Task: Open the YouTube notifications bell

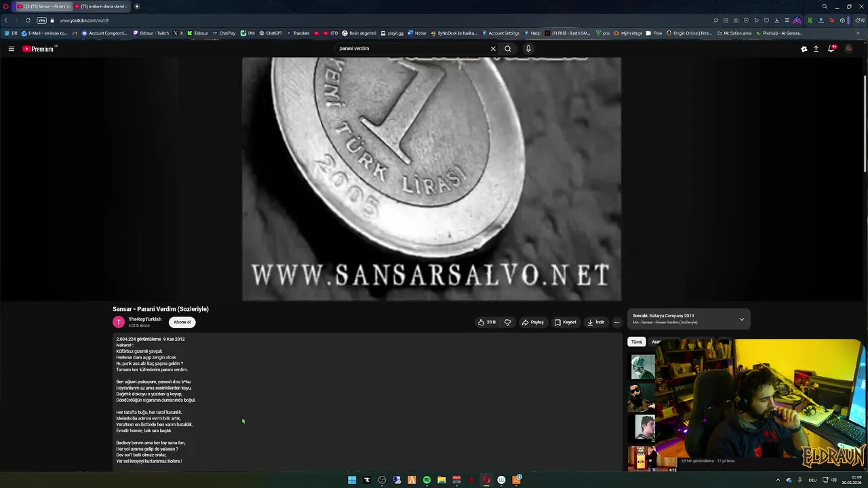Action: coord(831,49)
